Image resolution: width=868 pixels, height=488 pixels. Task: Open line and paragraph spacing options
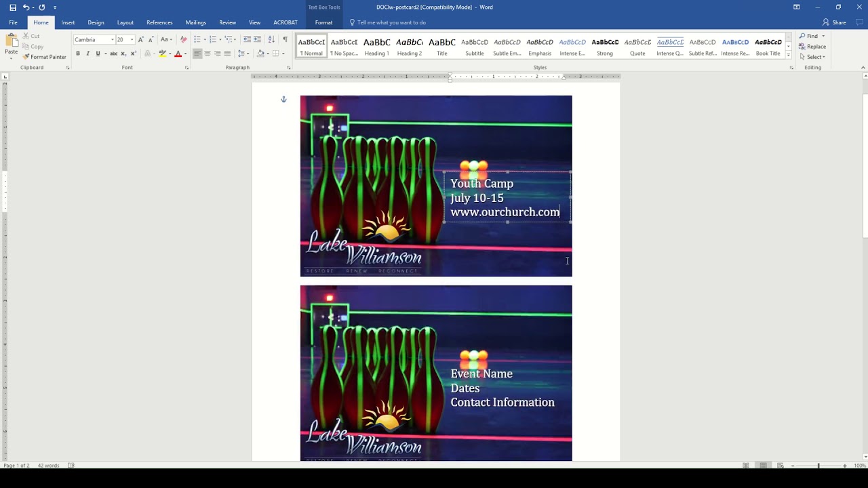pyautogui.click(x=243, y=54)
